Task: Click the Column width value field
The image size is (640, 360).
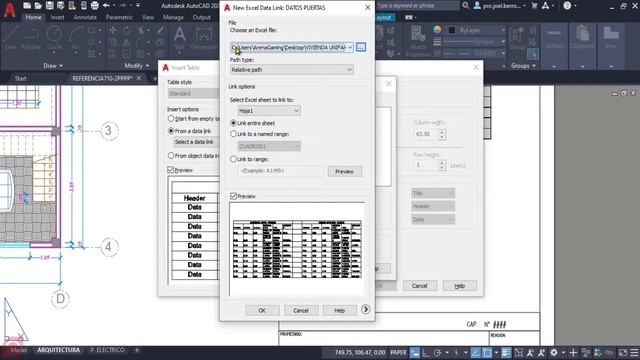Action: (x=426, y=134)
